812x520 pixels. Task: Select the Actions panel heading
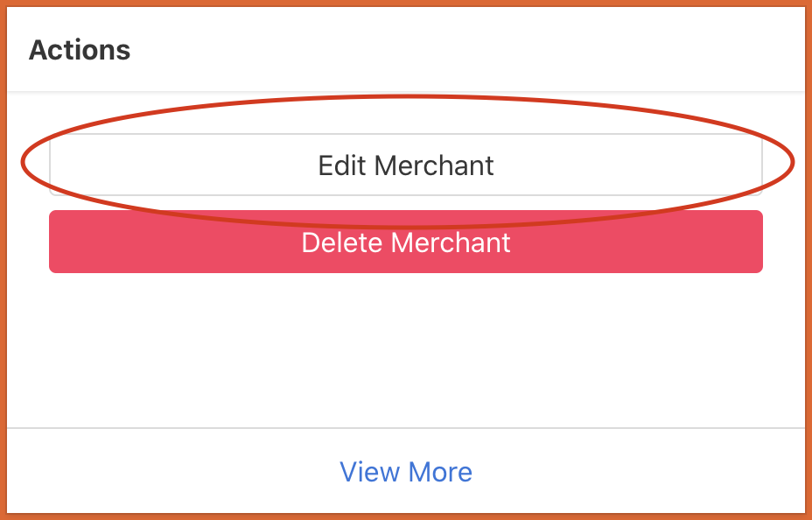tap(80, 50)
